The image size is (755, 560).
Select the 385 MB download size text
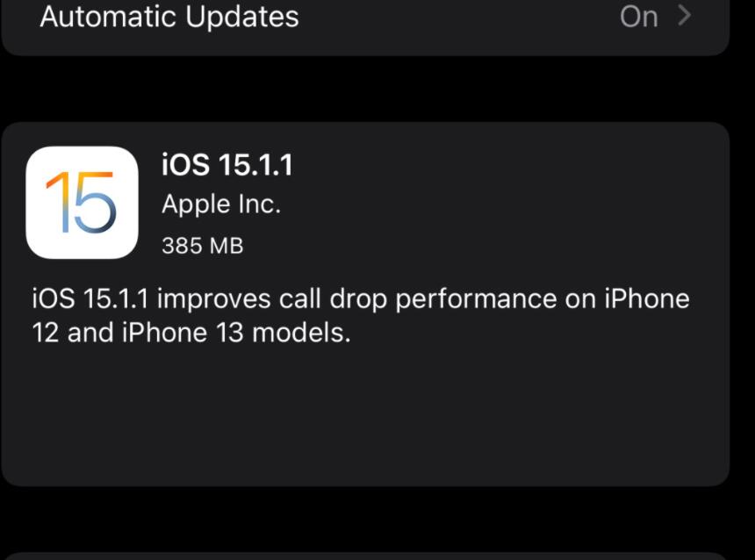pos(202,246)
